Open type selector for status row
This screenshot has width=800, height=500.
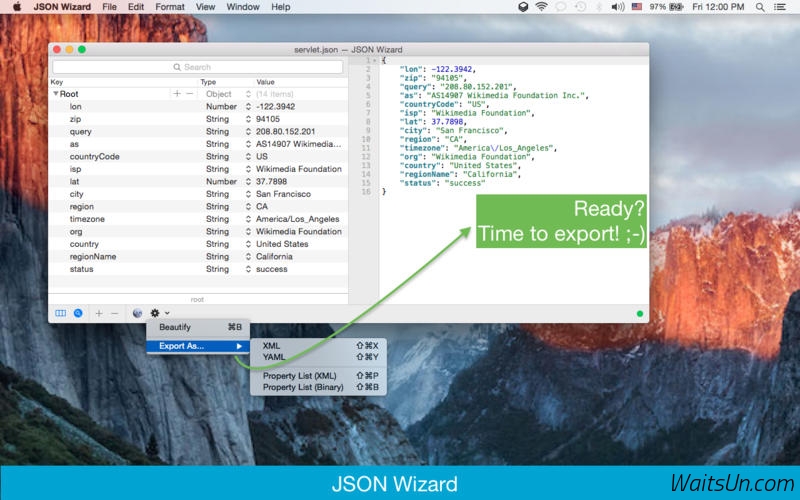tap(248, 269)
